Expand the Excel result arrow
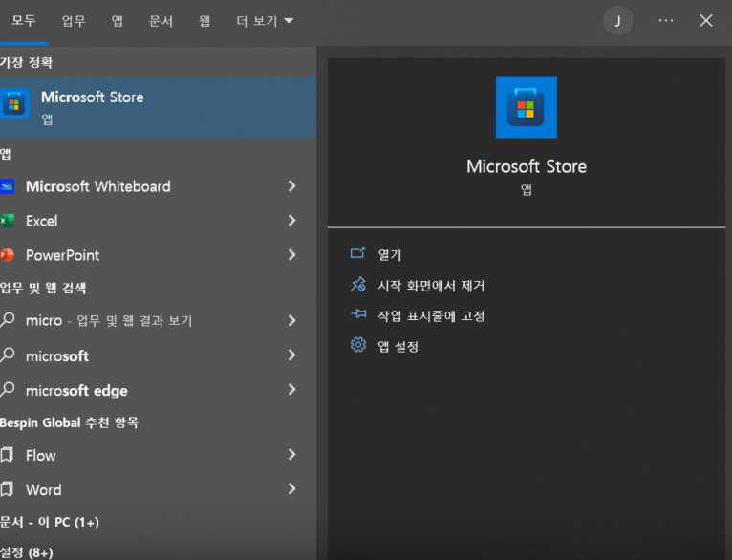 click(x=292, y=220)
